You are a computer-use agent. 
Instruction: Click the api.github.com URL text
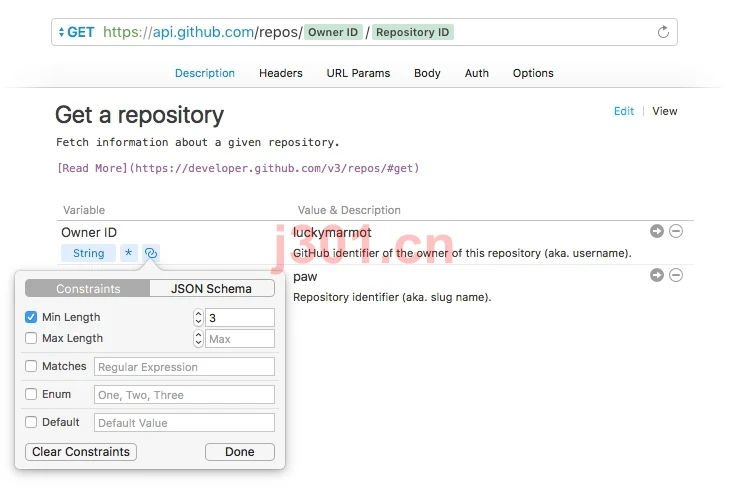[203, 32]
